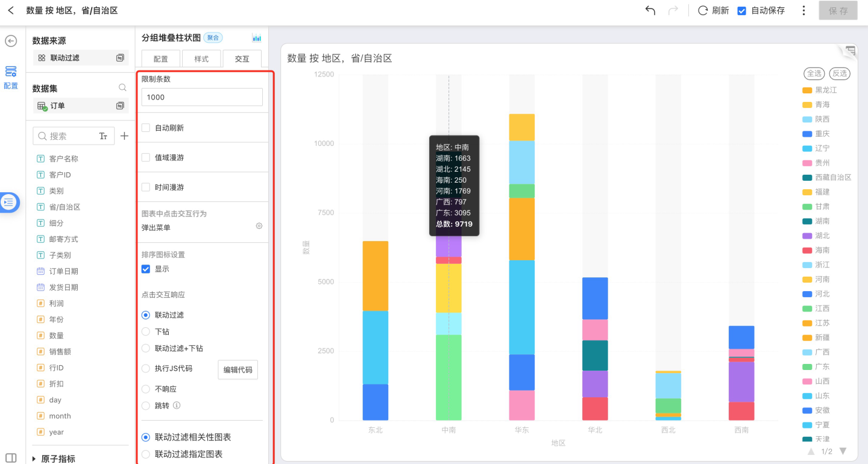Viewport: 868px width, 464px height.
Task: Click the 全选 legend button
Action: (814, 74)
